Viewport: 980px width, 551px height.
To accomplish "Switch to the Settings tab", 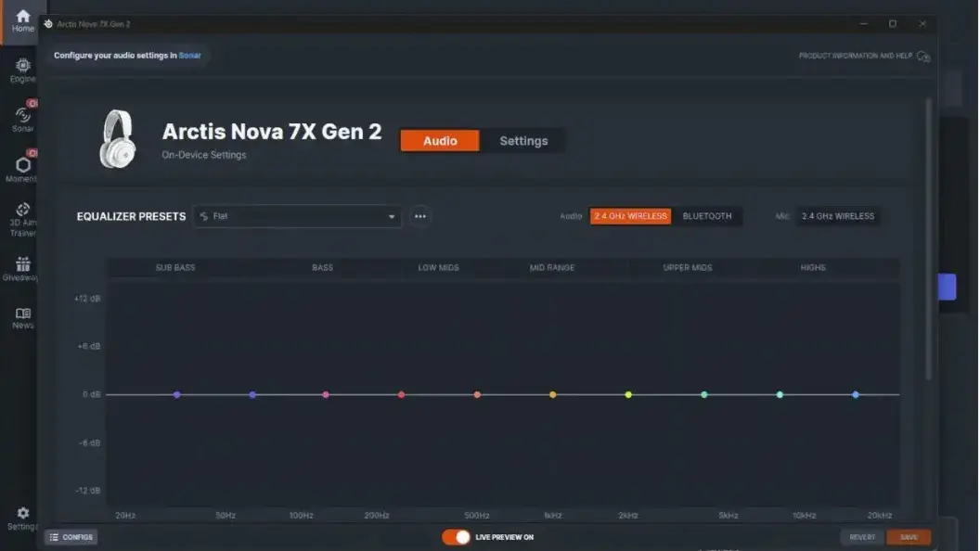I will pos(523,141).
